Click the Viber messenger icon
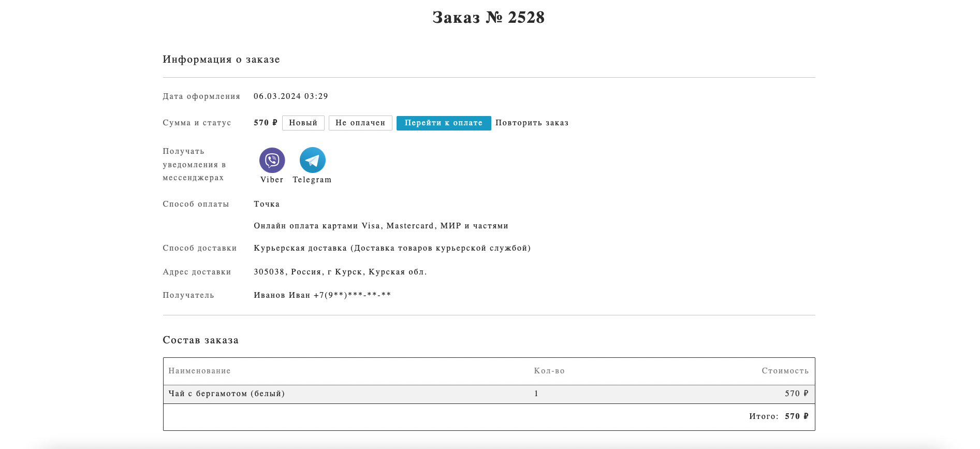Image resolution: width=980 pixels, height=449 pixels. [x=272, y=160]
